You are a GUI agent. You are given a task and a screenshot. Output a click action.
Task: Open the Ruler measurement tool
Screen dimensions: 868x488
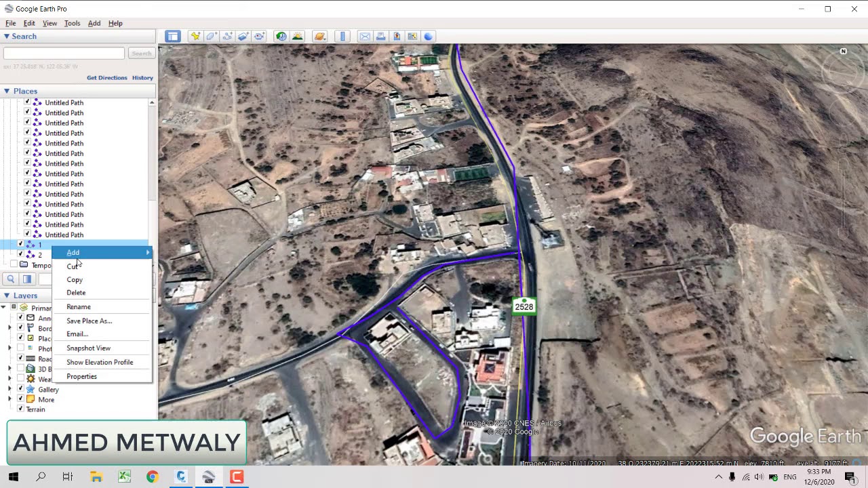pos(342,37)
